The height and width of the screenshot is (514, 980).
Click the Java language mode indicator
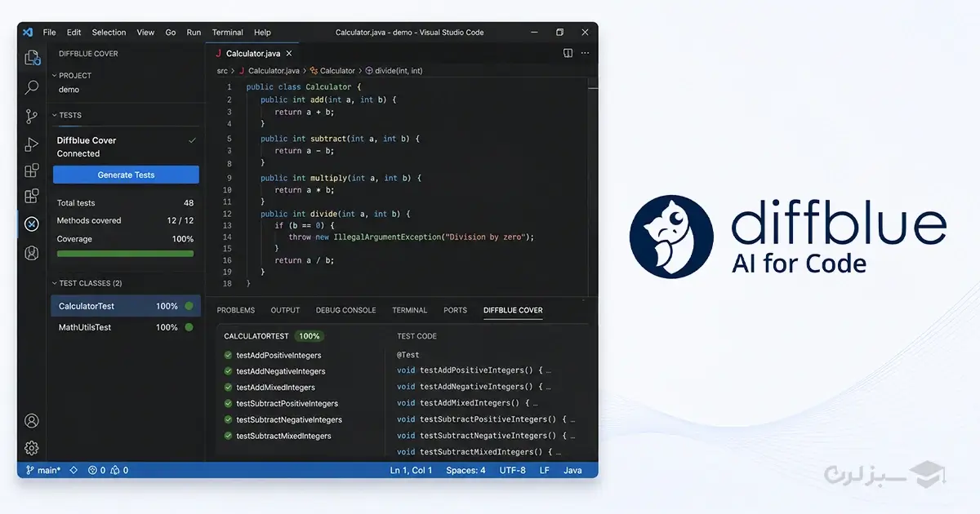pos(572,471)
